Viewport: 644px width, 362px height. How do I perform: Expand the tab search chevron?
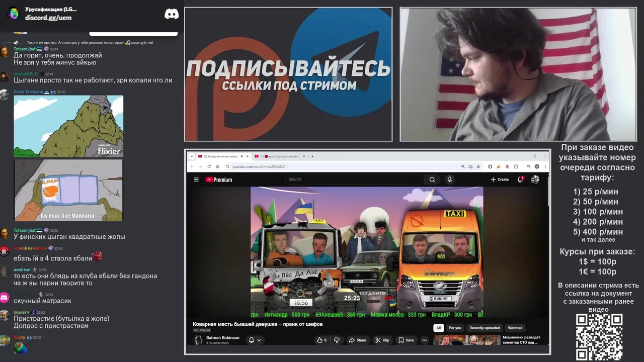coord(192,156)
